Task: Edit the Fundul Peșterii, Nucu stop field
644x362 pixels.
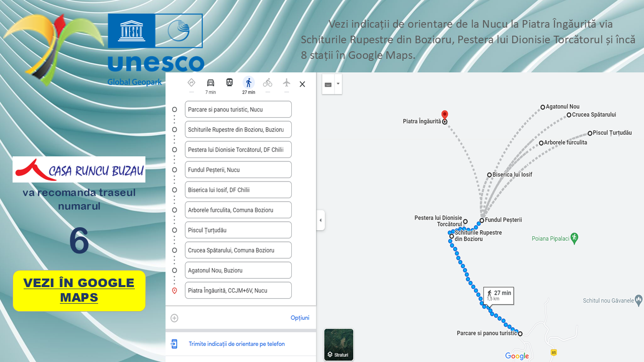Action: click(238, 170)
